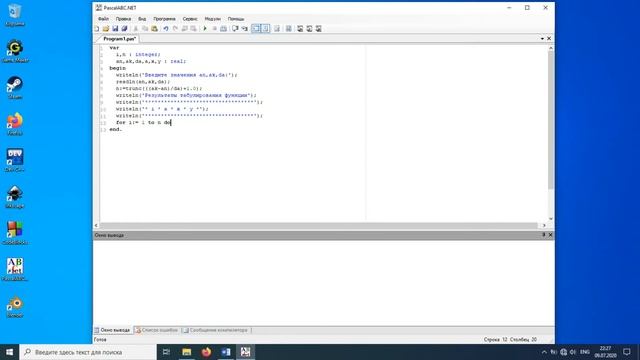Click the last toolbar icon on right

(319, 29)
